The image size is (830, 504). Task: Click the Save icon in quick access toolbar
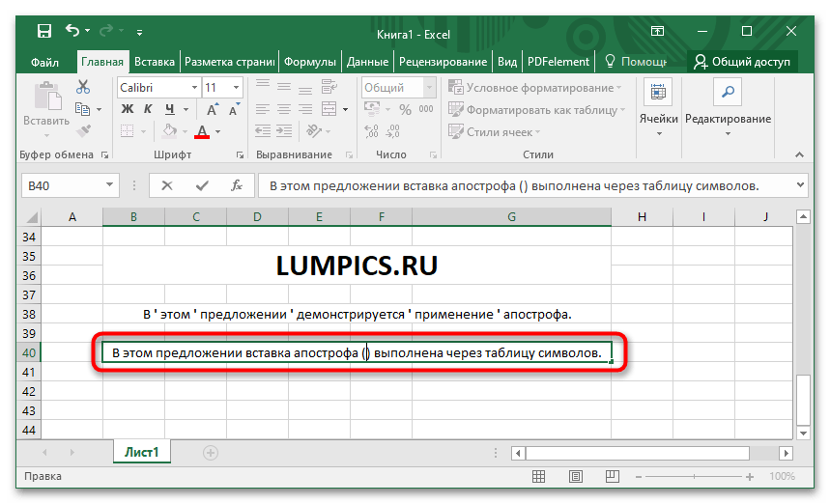click(44, 31)
